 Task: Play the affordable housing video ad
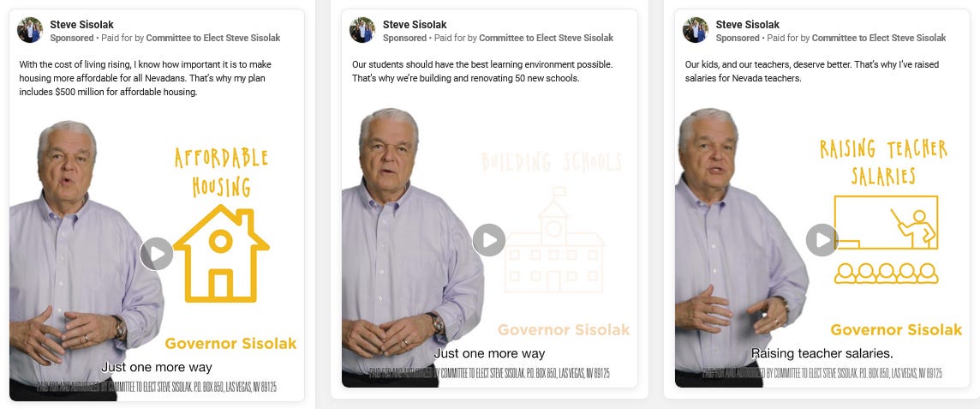click(x=156, y=254)
